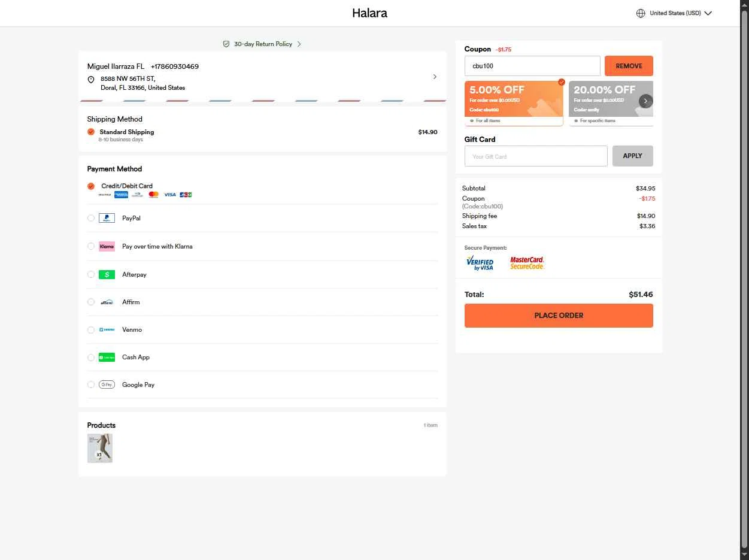Screen dimensions: 749x560
Task: Open the 30-day Return Policy link
Action: click(262, 44)
